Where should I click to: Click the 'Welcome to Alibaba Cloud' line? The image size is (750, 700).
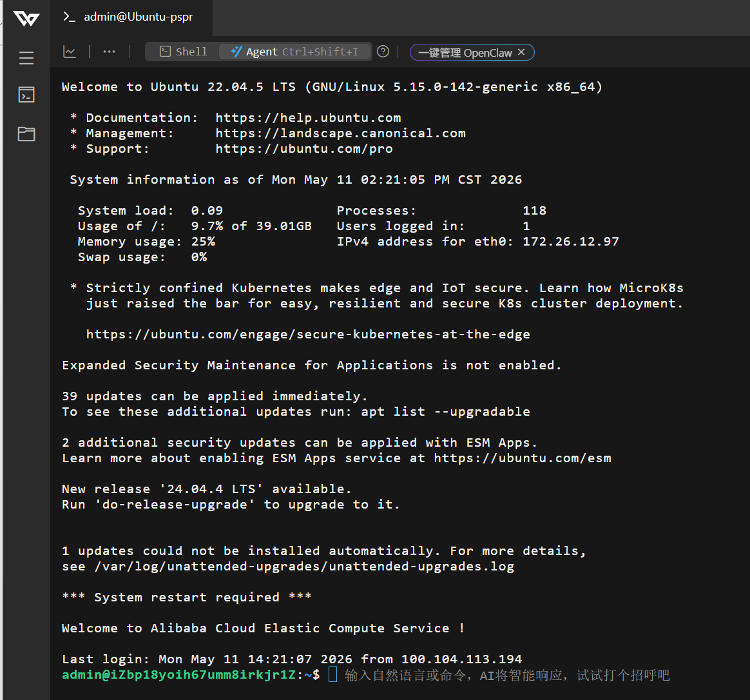click(x=263, y=628)
